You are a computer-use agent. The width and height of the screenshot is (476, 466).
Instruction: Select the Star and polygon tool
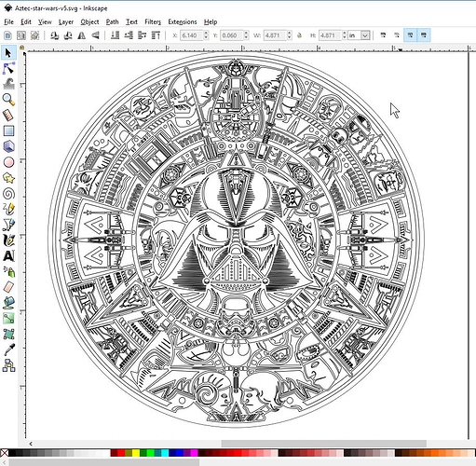tap(8, 178)
